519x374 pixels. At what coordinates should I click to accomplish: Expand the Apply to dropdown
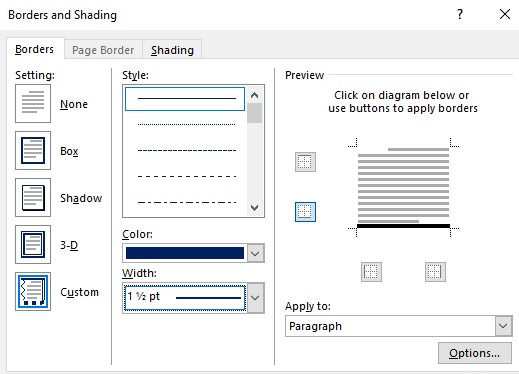[x=503, y=326]
